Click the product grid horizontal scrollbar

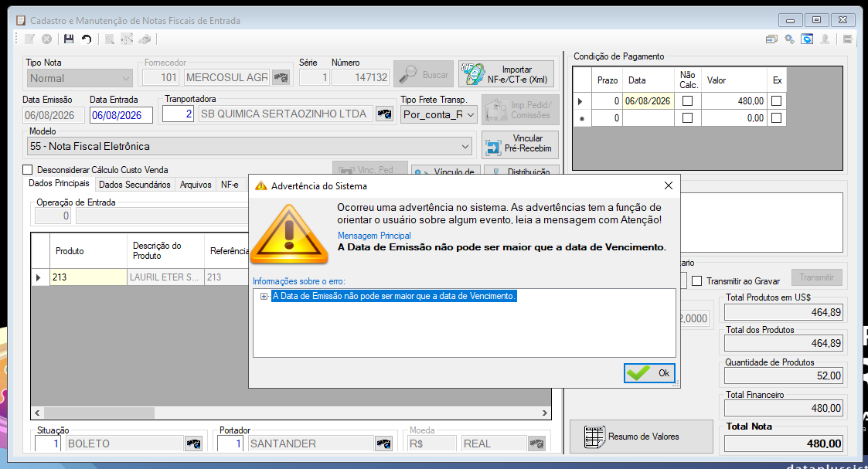[x=291, y=413]
